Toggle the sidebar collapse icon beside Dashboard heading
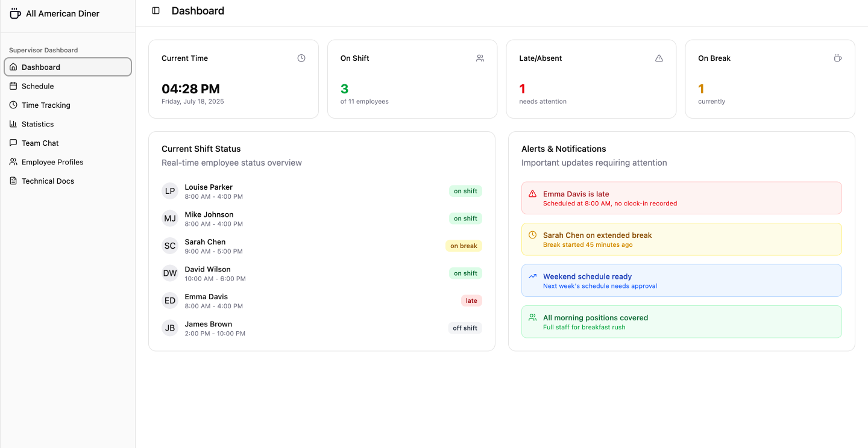868x448 pixels. (156, 10)
